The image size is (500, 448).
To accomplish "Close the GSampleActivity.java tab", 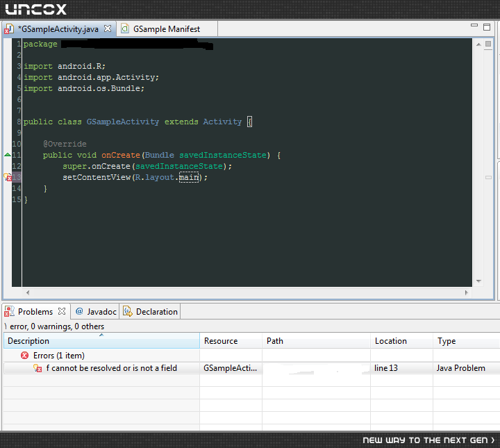I will coord(108,28).
